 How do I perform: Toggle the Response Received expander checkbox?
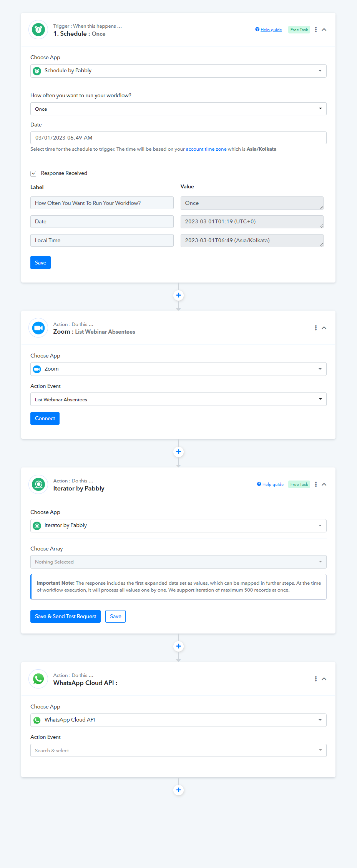(33, 173)
